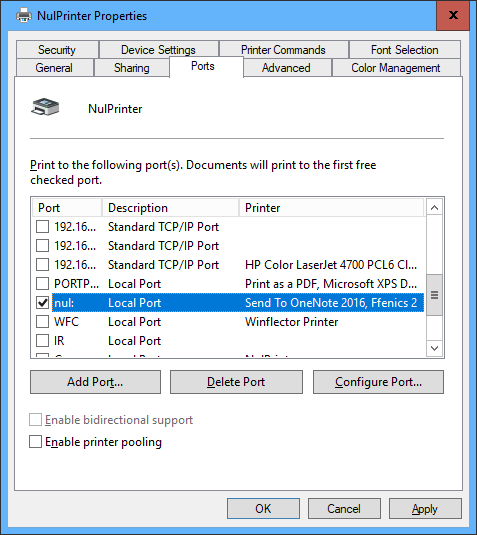Check the WFC port checkbox
This screenshot has height=535, width=477.
(x=42, y=321)
